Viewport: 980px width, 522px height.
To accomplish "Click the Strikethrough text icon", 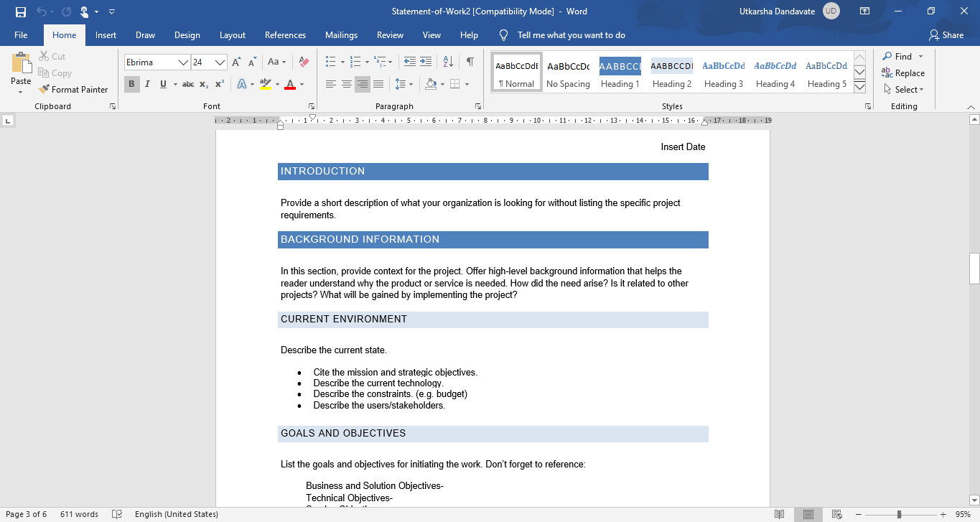I will [188, 85].
